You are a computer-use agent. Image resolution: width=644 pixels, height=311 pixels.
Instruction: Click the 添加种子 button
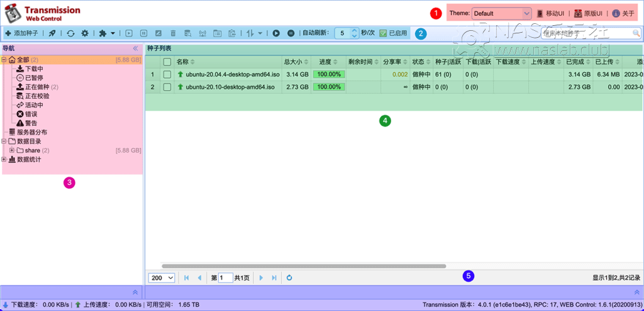[x=21, y=33]
